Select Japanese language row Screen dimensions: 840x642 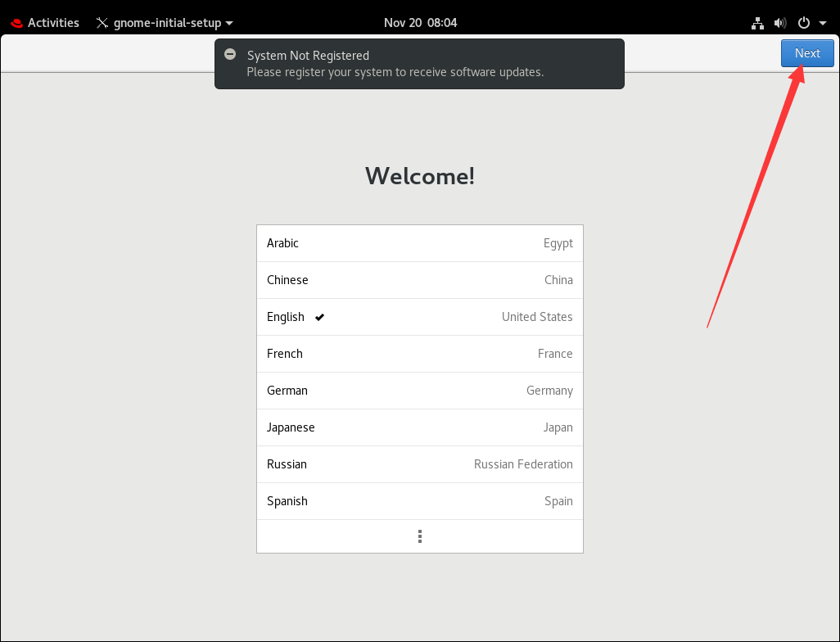[x=419, y=427]
